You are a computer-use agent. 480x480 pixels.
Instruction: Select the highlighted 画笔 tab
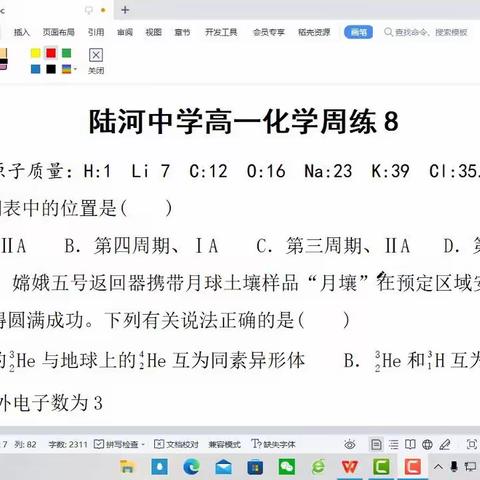click(358, 32)
